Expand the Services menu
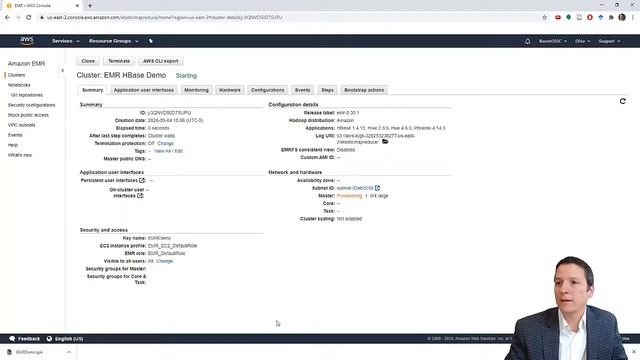640x360 pixels. [x=66, y=41]
